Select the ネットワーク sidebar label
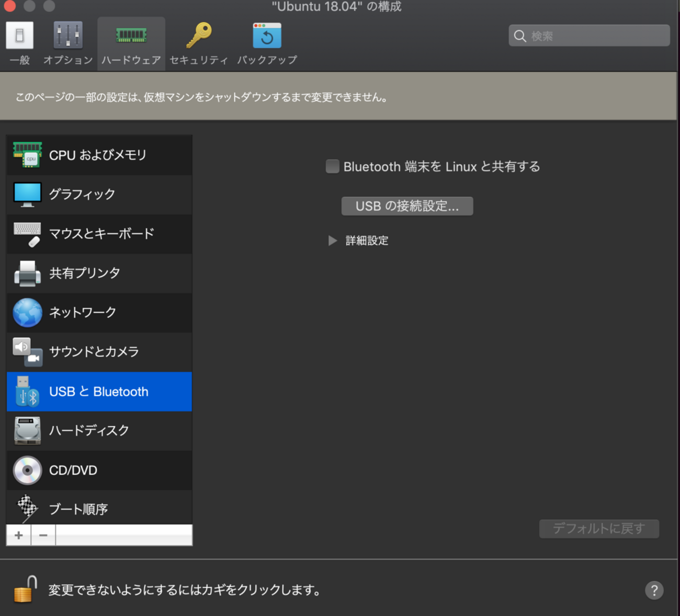The height and width of the screenshot is (616, 680). coord(83,313)
